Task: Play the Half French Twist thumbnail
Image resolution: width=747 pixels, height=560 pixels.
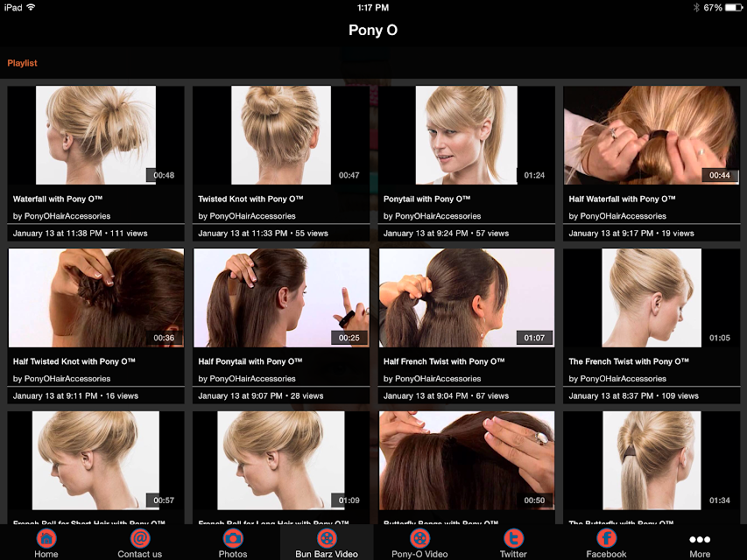Action: pos(467,297)
